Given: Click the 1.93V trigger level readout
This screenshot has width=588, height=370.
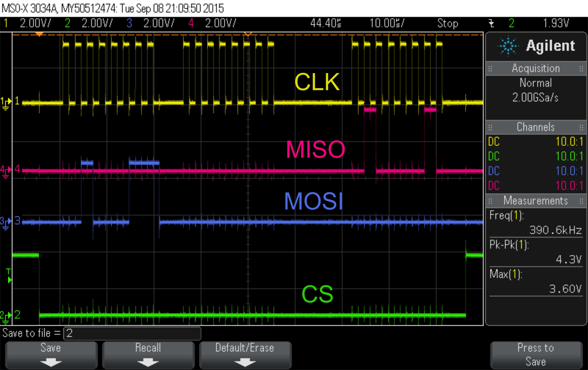Looking at the screenshot, I should (556, 23).
